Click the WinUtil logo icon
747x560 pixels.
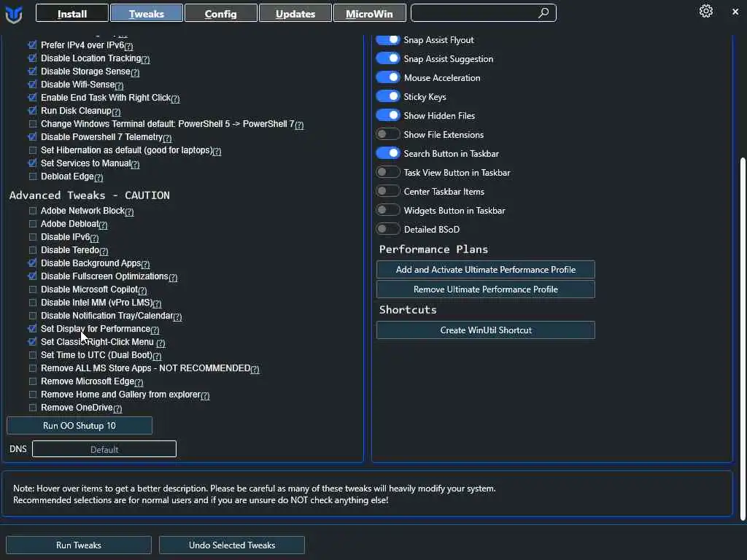click(14, 14)
